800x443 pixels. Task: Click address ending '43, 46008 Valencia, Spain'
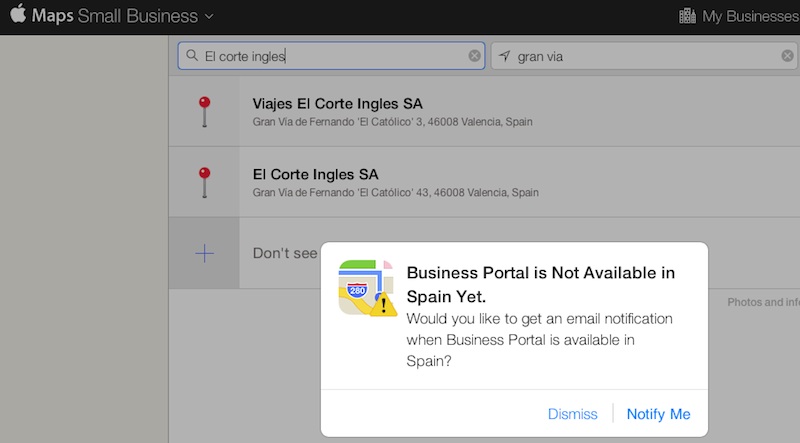pyautogui.click(x=395, y=192)
